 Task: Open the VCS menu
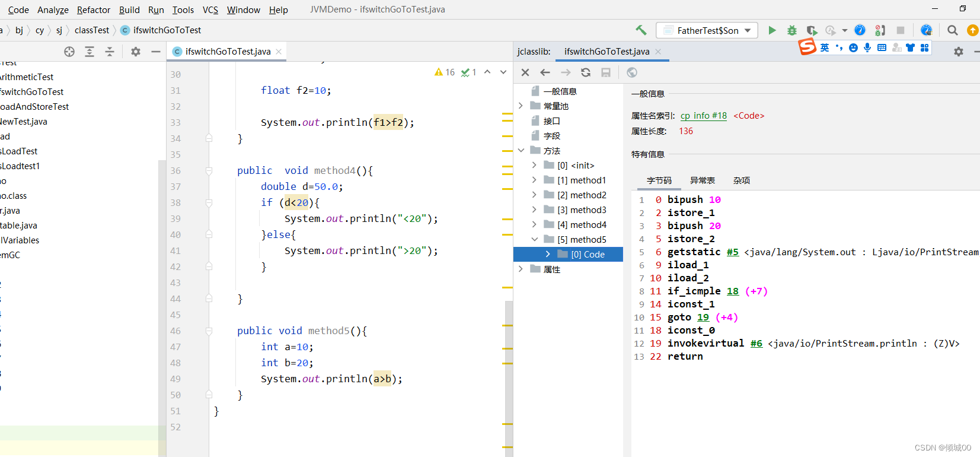(210, 9)
